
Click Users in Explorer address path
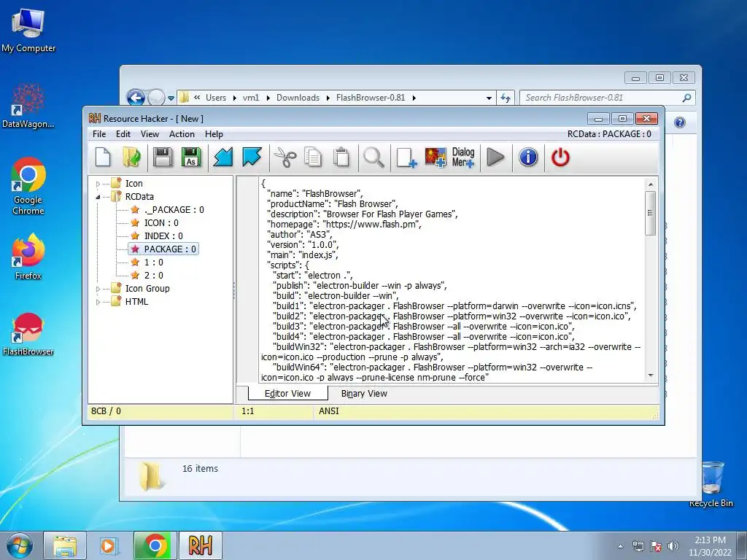coord(216,98)
